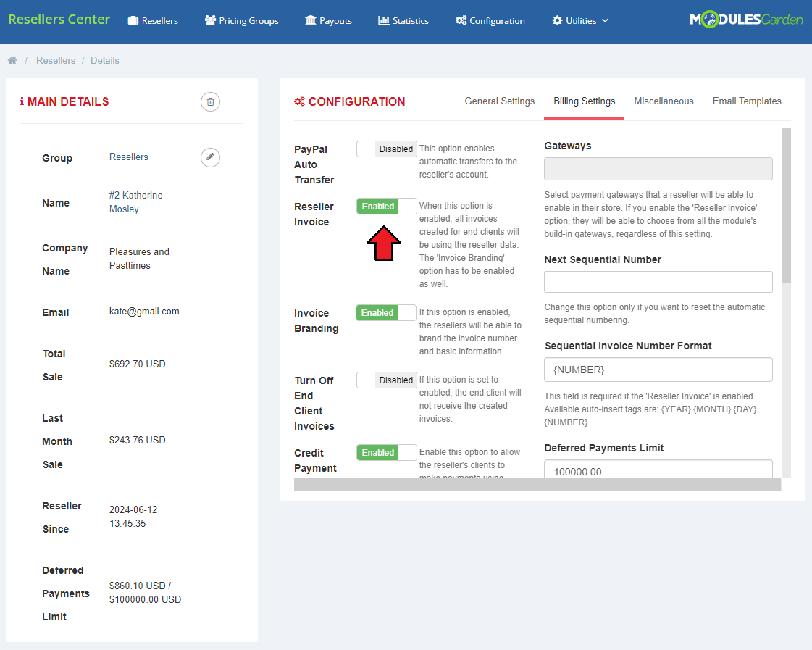812x650 pixels.
Task: Click the CONFIGURATION panel heading
Action: 350,101
